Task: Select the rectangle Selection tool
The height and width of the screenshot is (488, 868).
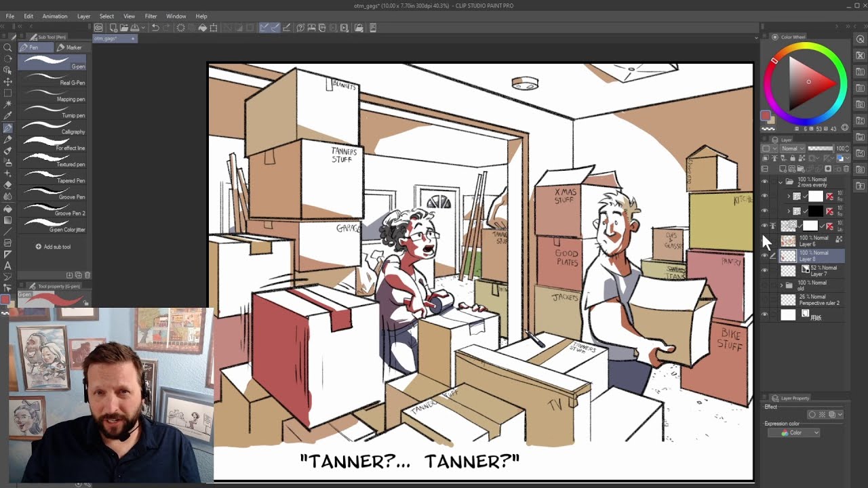Action: tap(7, 94)
